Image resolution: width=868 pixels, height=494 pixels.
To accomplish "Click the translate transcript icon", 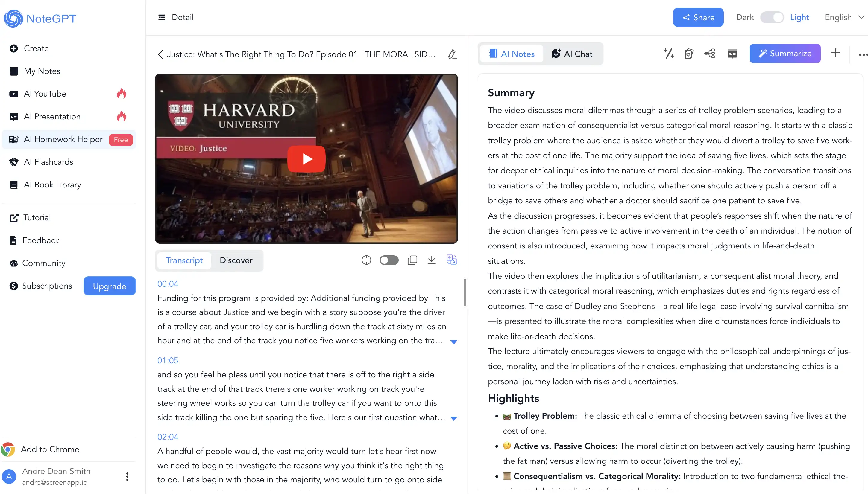I will click(x=451, y=260).
